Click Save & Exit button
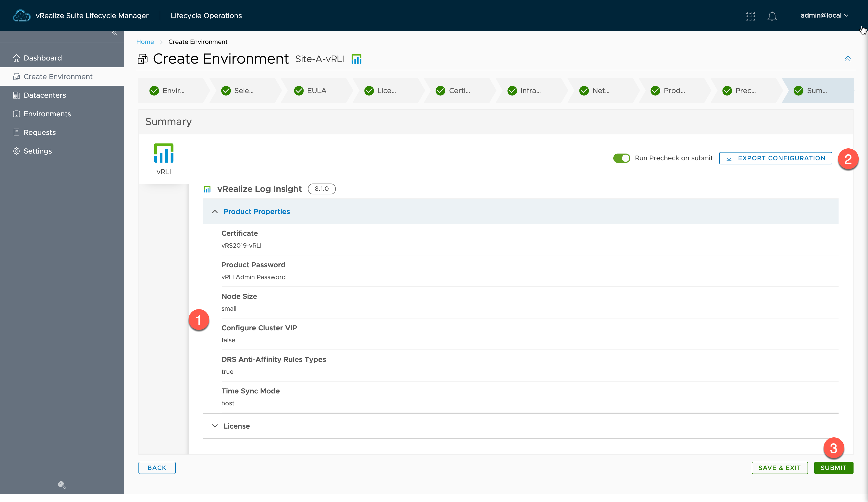 point(779,468)
